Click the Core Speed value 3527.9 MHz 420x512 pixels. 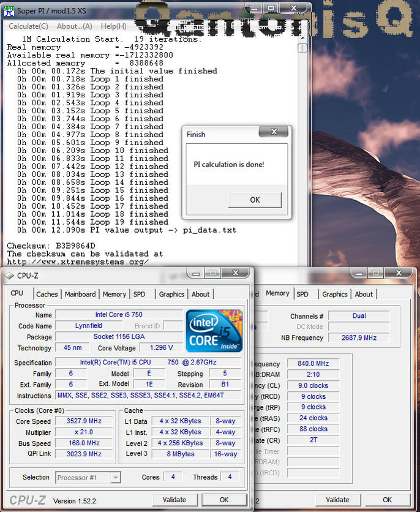tap(84, 421)
